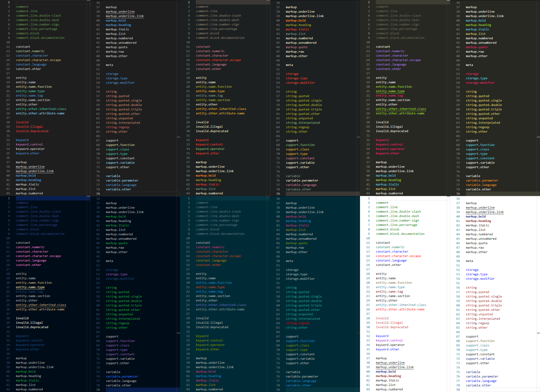Screen dimensions: 540x392
Task: Click yellow underlined 'entity.name.type' in the navy panel
Action: [30, 287]
